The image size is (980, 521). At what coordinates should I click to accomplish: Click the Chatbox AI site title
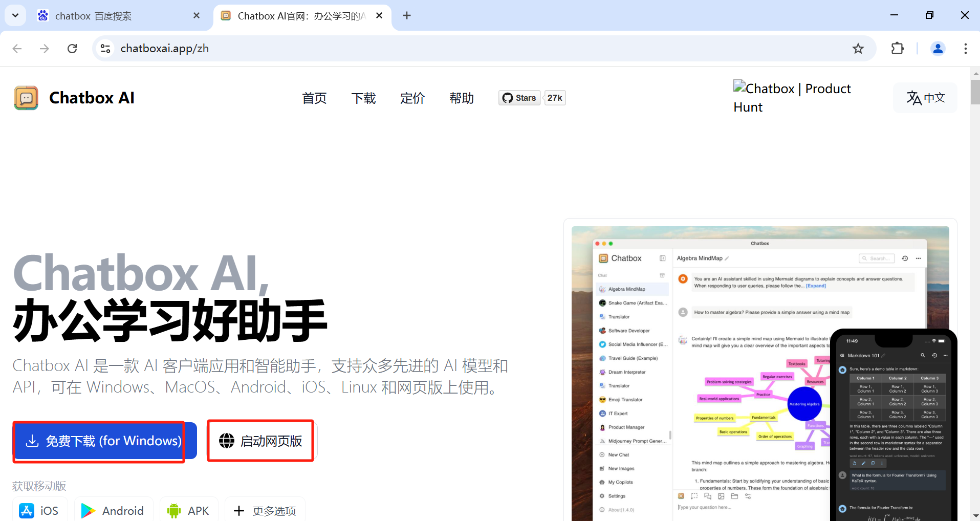[x=92, y=98]
